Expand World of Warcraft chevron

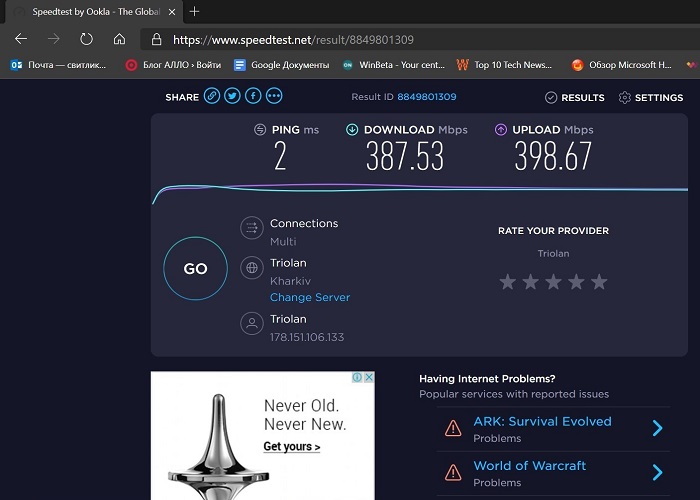[657, 472]
